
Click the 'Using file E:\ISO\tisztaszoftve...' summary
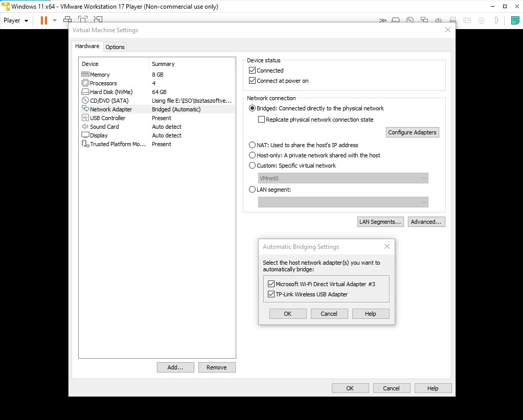coord(191,101)
